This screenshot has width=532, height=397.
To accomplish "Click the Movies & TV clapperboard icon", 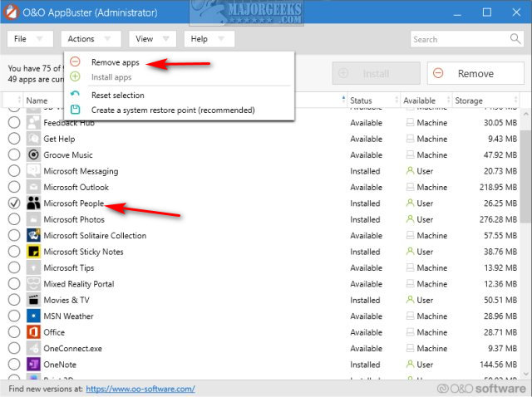I will [x=33, y=300].
